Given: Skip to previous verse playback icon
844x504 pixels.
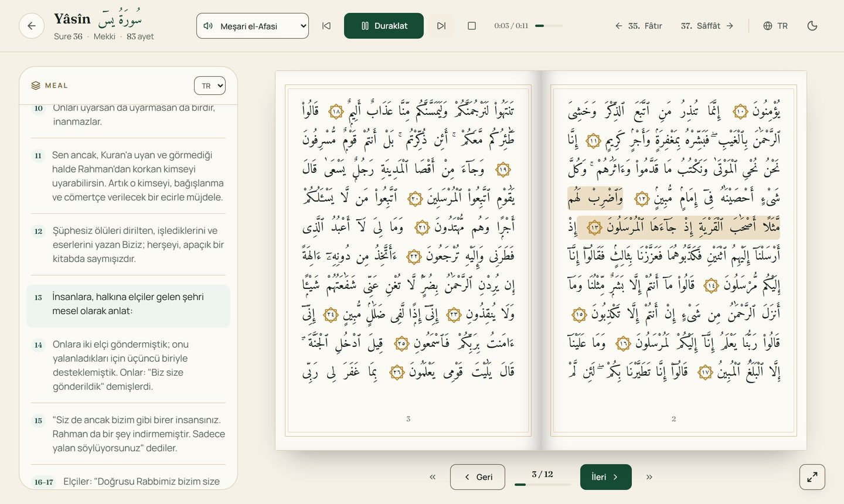Looking at the screenshot, I should [x=326, y=26].
